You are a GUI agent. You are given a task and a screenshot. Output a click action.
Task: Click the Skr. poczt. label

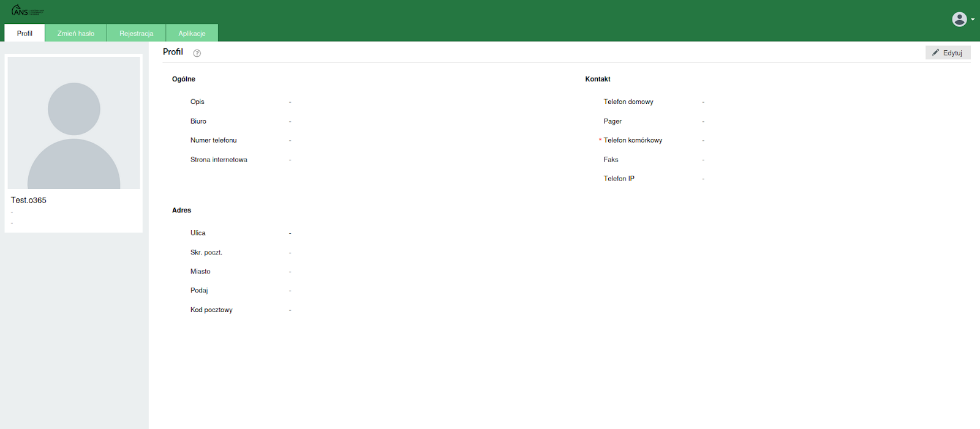(206, 252)
